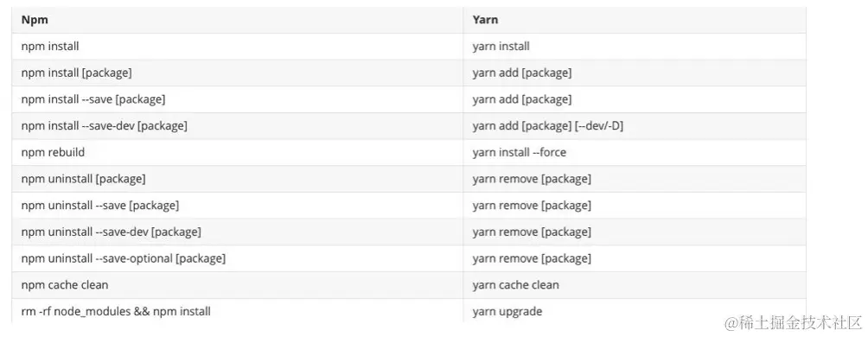Click 'npm uninstall --save-optional [package]' cell
The height and width of the screenshot is (337, 868).
coord(237,258)
